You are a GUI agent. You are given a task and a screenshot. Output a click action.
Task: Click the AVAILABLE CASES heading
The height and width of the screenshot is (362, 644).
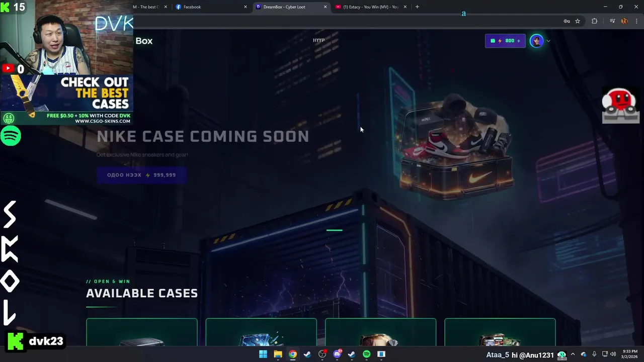pos(142,293)
